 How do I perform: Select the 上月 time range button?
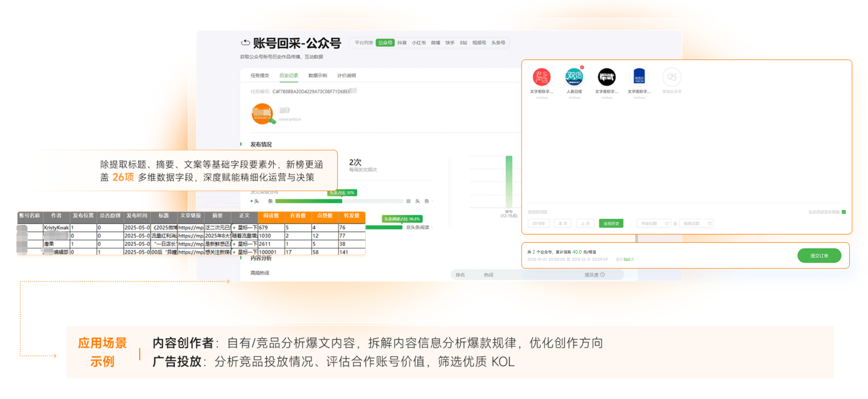585,223
